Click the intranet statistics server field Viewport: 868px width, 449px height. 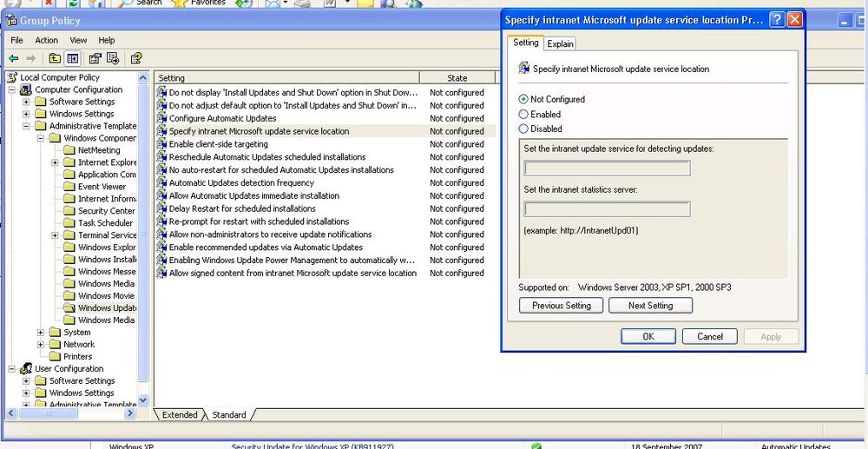click(608, 208)
